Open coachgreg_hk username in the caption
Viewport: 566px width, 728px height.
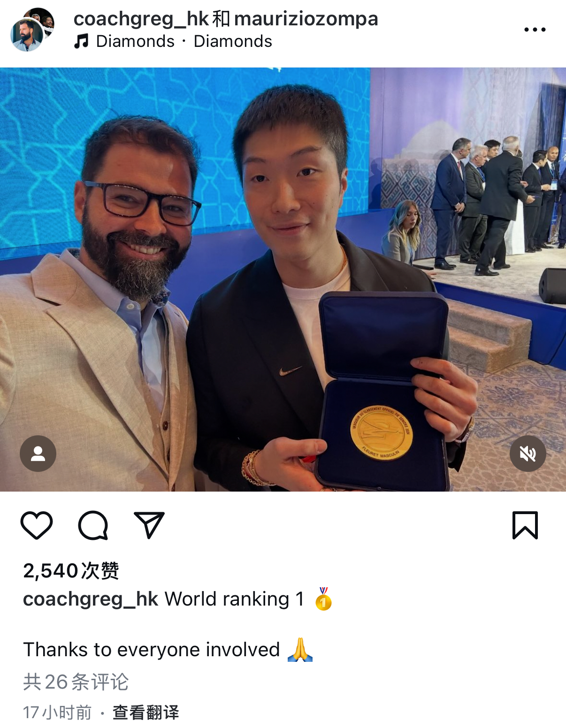pos(91,599)
